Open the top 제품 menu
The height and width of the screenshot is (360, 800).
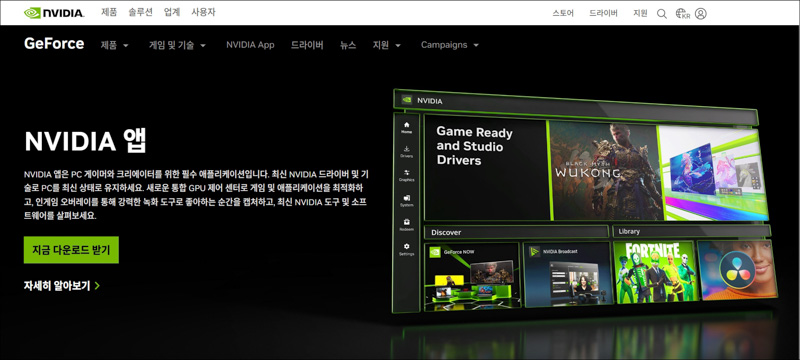[x=109, y=12]
